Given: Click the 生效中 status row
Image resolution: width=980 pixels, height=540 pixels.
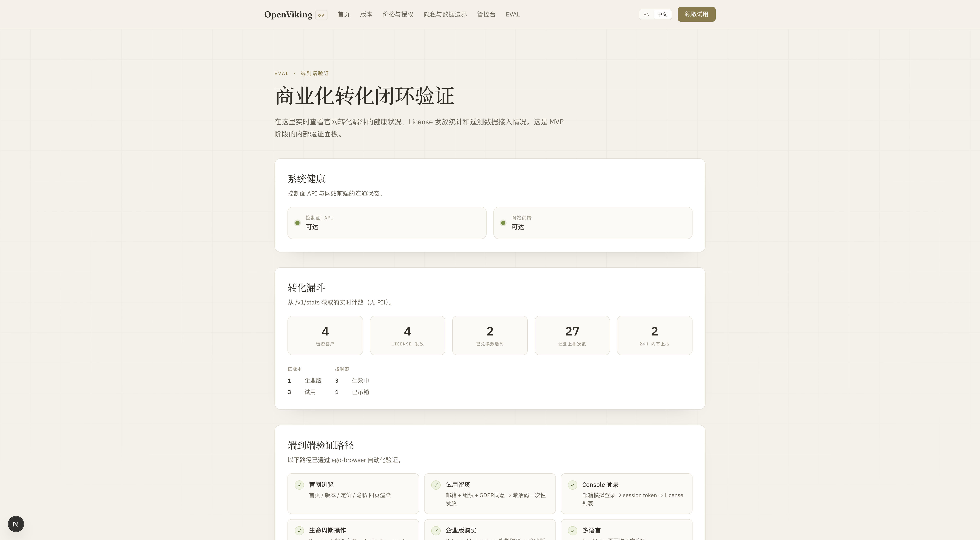Looking at the screenshot, I should click(352, 380).
